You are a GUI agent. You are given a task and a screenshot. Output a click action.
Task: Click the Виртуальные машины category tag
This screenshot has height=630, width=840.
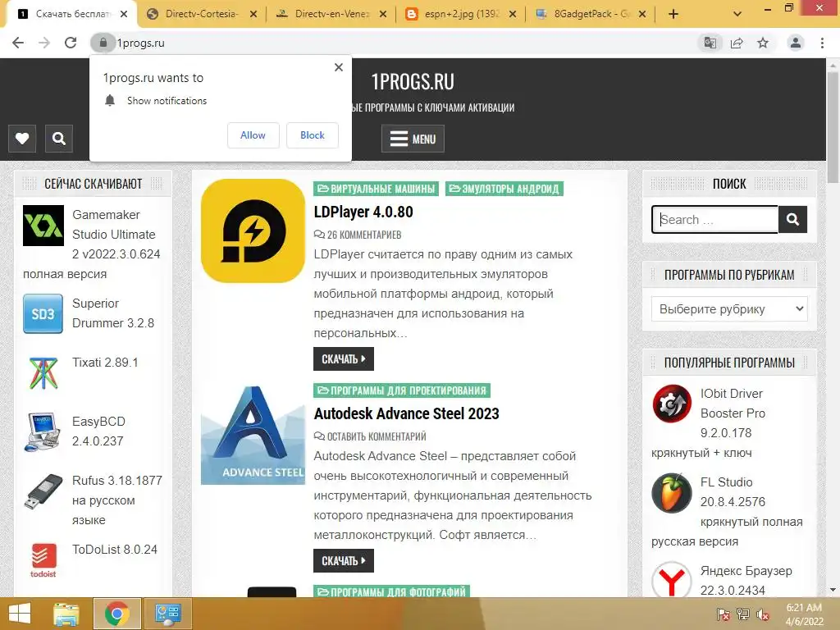click(x=376, y=189)
